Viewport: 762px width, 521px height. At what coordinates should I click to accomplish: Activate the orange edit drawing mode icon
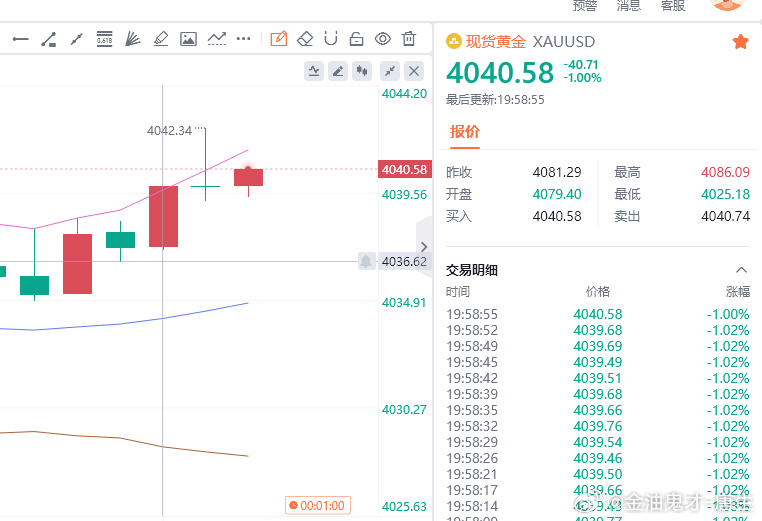coord(279,38)
